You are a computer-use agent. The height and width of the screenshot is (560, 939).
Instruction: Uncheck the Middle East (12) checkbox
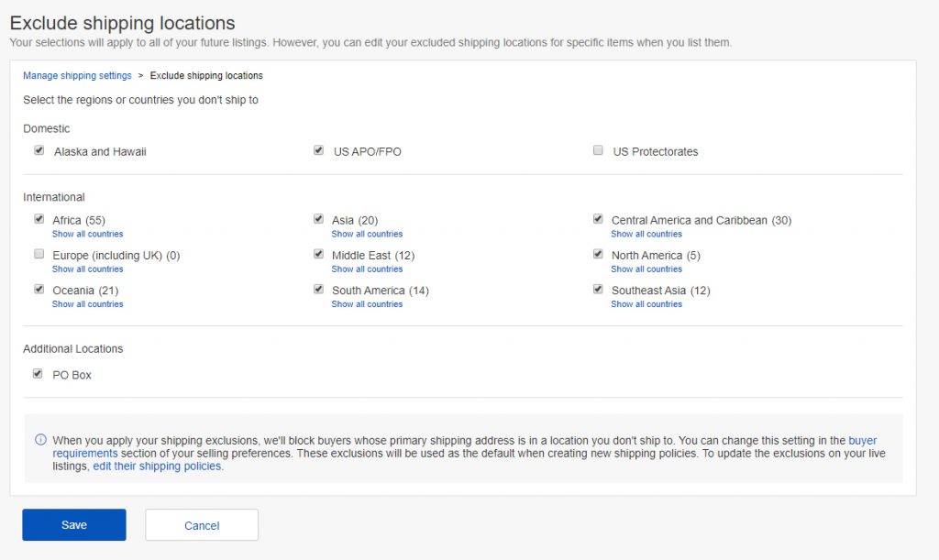318,254
